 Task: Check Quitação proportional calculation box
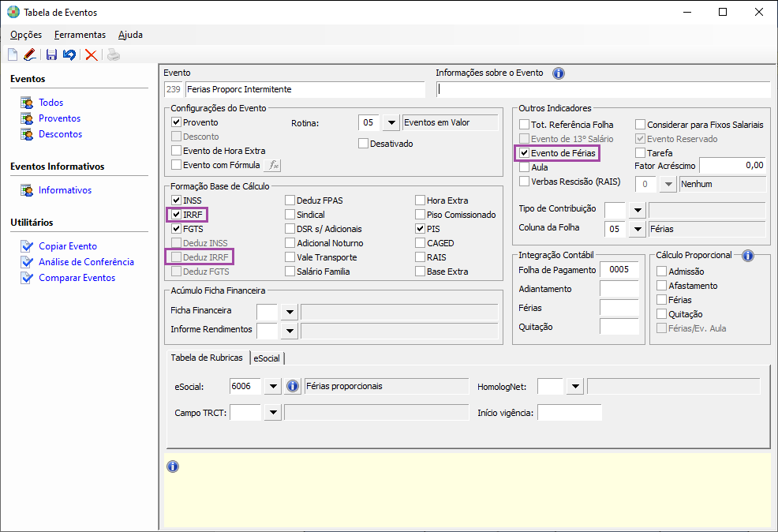click(x=661, y=313)
